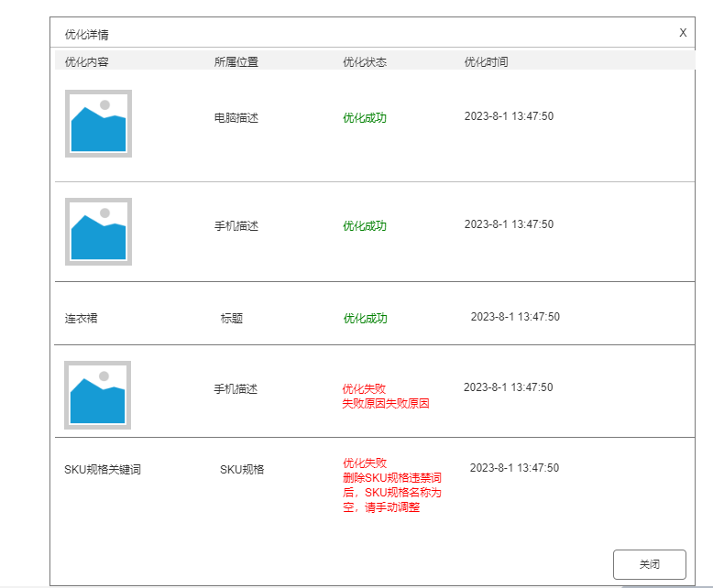
Task: Click the 标题 position cell
Action: click(231, 319)
